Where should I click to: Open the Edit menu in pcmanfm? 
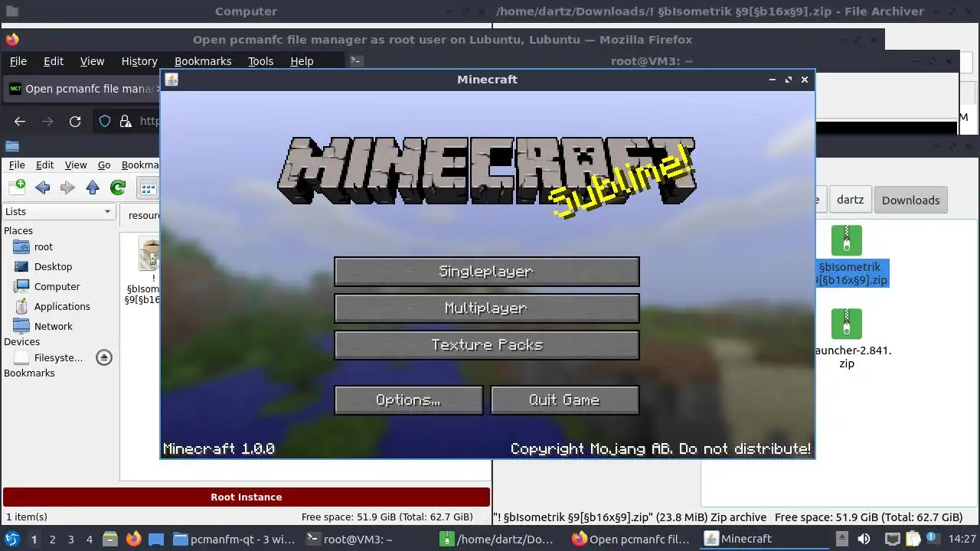(45, 165)
